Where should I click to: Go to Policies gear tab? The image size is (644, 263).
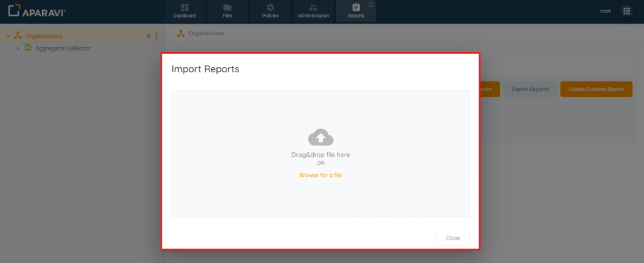pos(270,11)
